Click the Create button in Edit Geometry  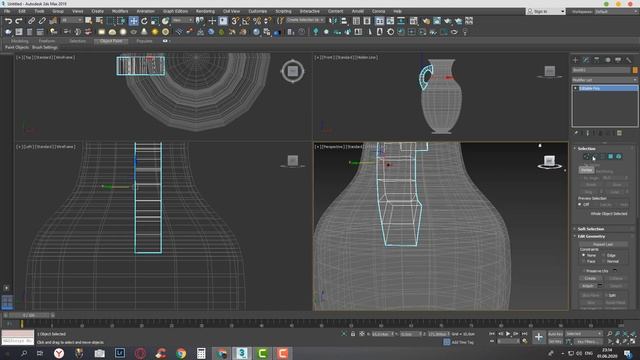pos(590,278)
